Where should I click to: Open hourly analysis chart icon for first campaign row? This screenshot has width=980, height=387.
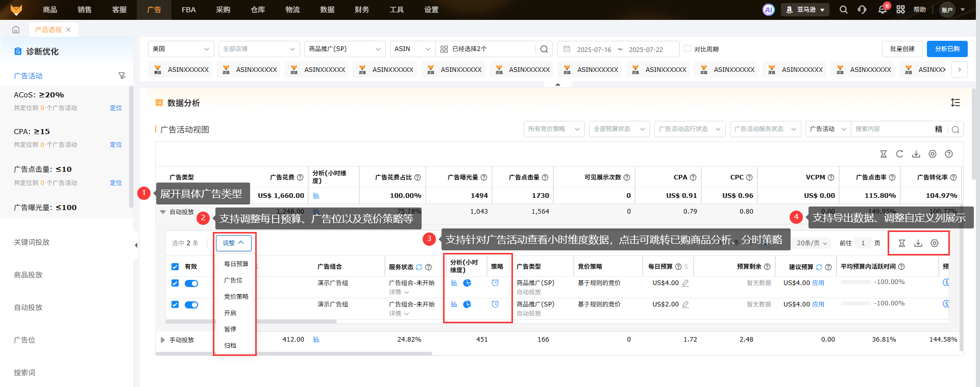tap(454, 283)
